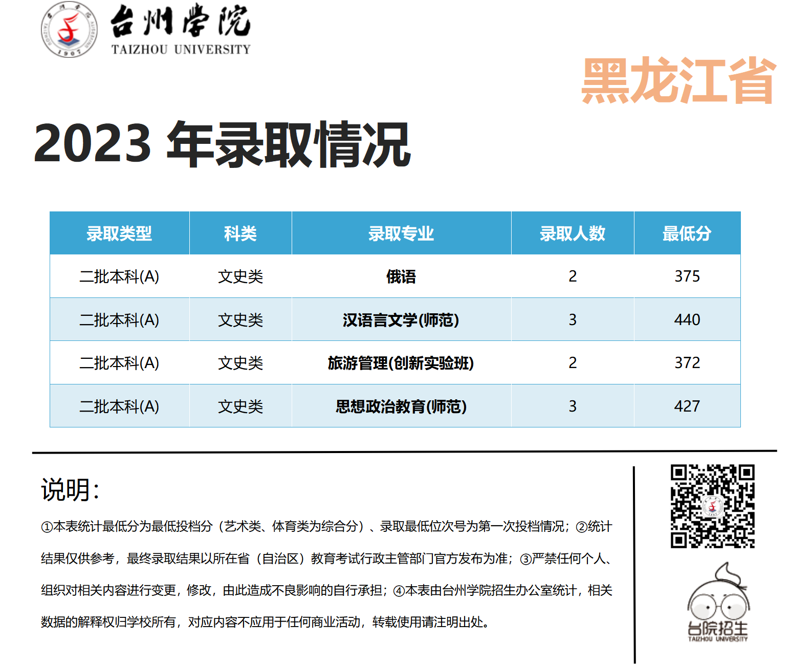This screenshot has width=812, height=665.
Task: Click the minimum score 372
Action: [687, 363]
